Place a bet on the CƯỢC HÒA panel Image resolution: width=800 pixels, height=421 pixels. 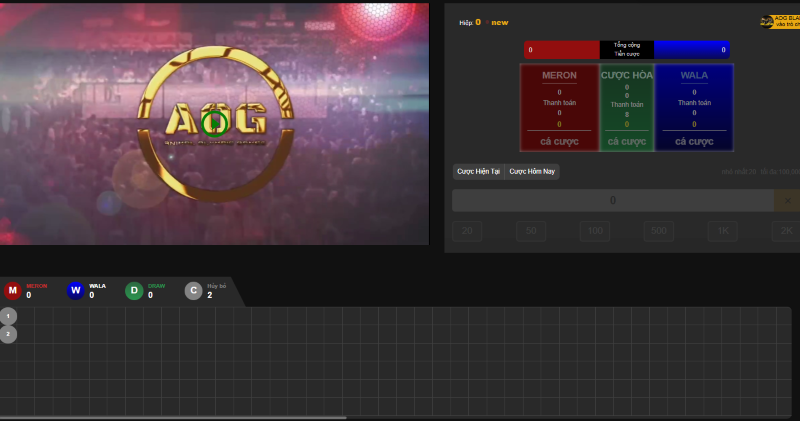click(627, 108)
